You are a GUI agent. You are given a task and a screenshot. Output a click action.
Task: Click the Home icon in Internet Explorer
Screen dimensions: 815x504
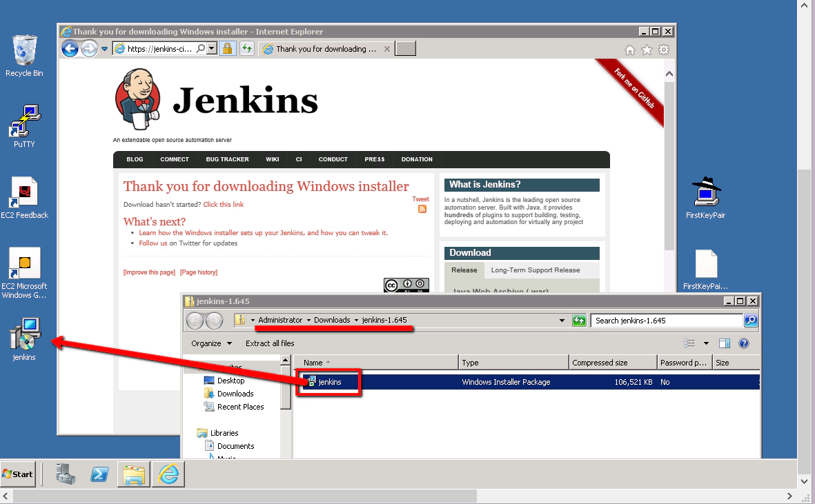tap(630, 49)
